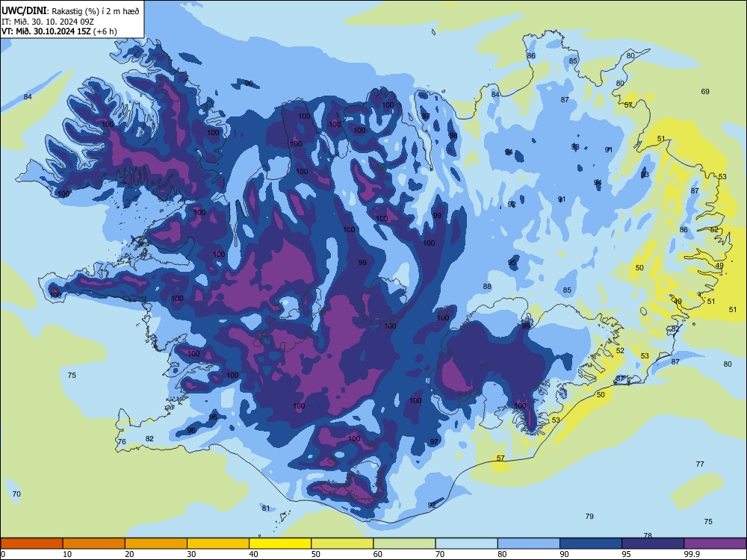Click the dark orange 0–10 legend swatch
Screen dimensions: 747x560
(31, 544)
